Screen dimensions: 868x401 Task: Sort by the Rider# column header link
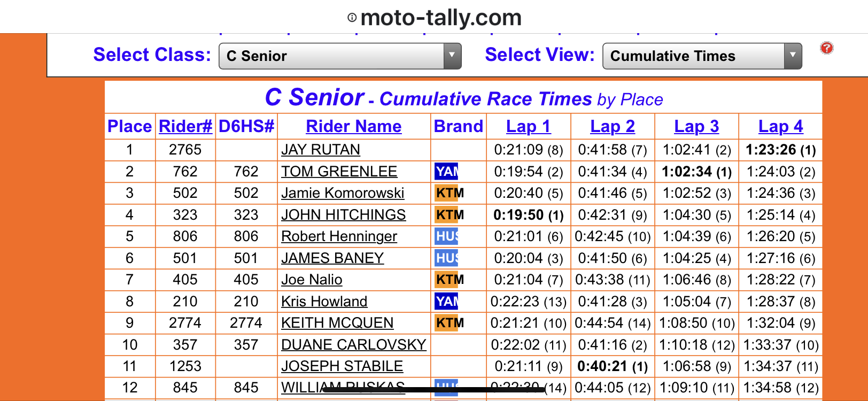(185, 126)
